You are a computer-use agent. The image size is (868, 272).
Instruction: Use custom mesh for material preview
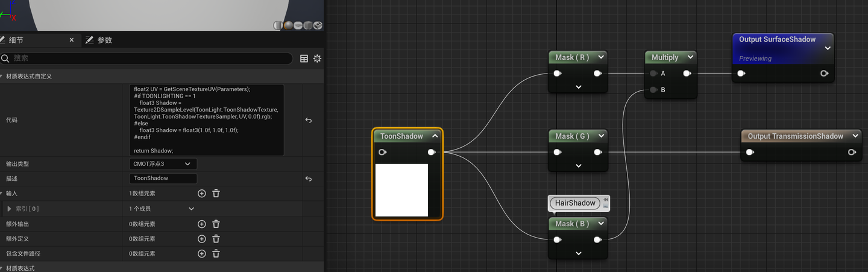tap(318, 25)
